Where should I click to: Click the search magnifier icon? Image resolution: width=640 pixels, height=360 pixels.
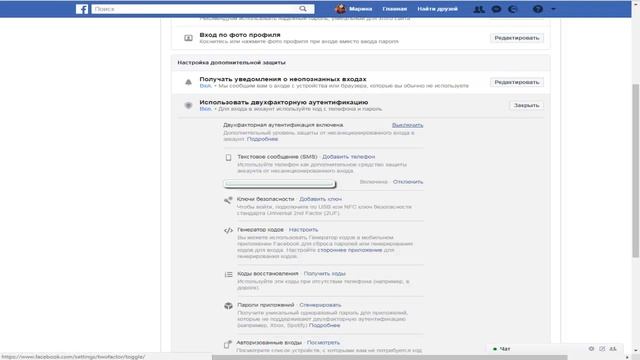tap(302, 9)
